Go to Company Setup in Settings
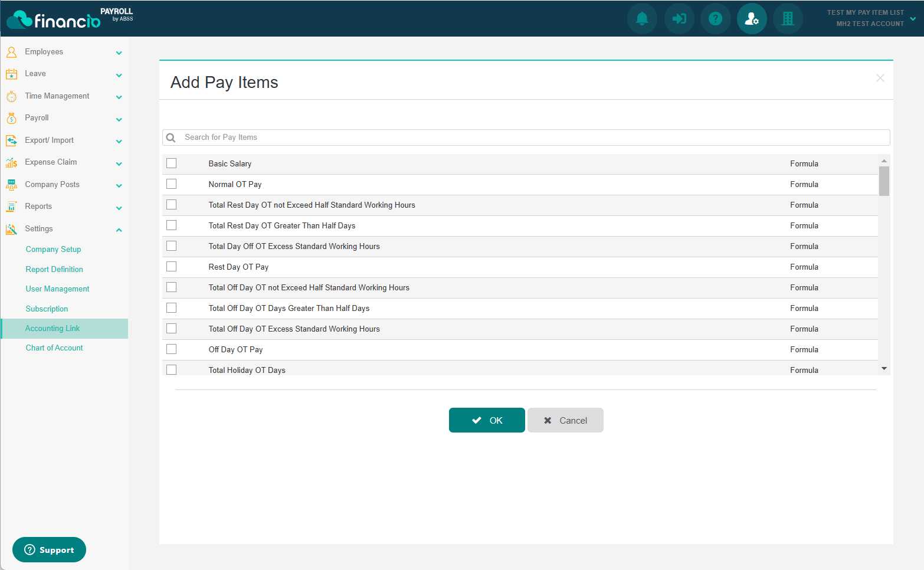Screen dimensions: 924x570 click(x=53, y=250)
